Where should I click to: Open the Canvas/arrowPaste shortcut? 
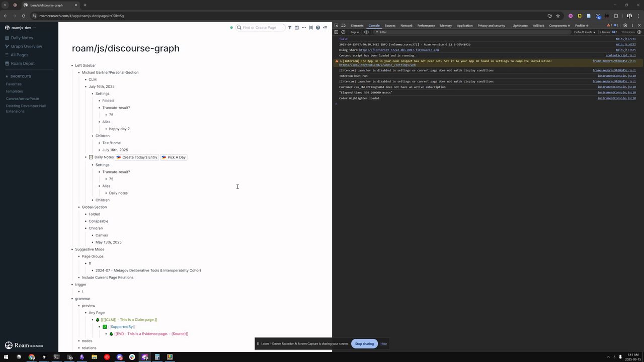[22, 99]
